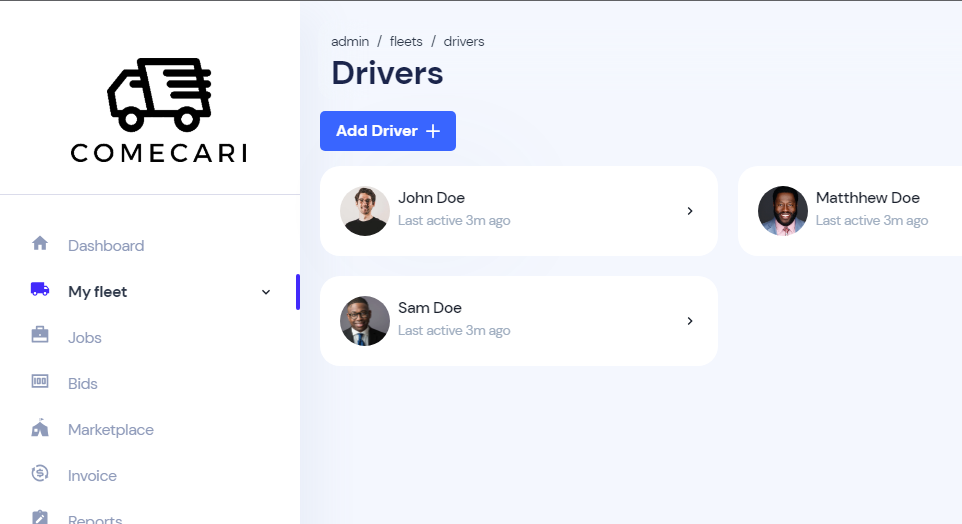The width and height of the screenshot is (962, 524).
Task: Click the Add Driver button
Action: pos(388,131)
